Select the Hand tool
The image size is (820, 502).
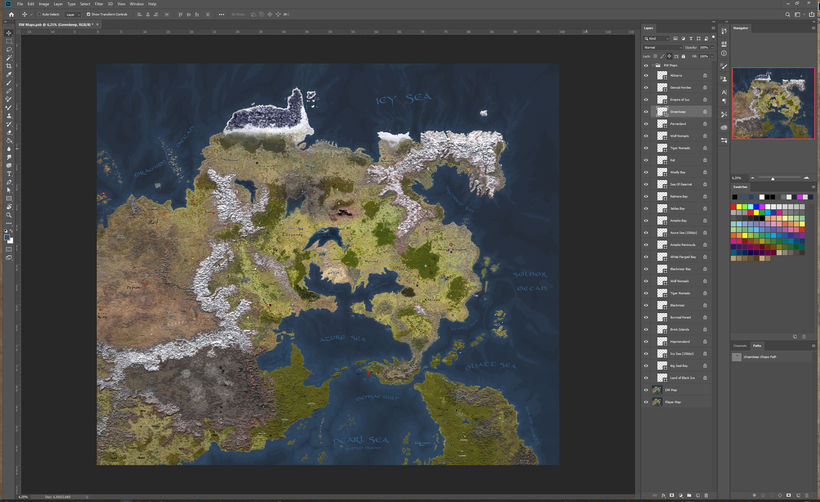pos(8,206)
